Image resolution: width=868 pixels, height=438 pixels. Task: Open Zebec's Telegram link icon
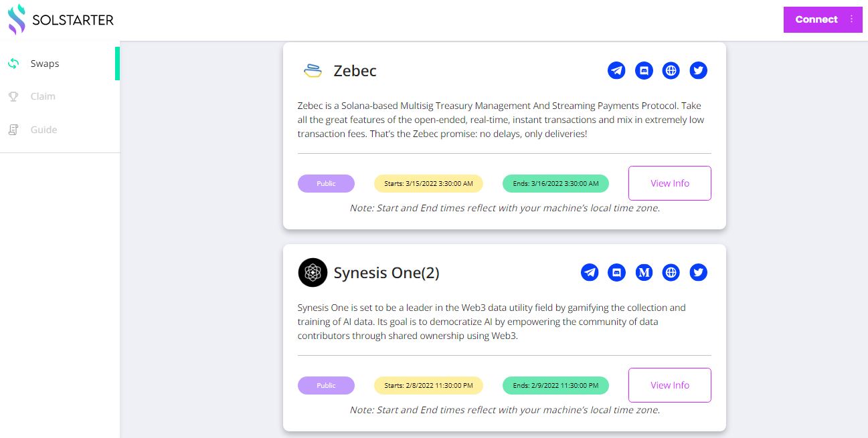[x=616, y=70]
